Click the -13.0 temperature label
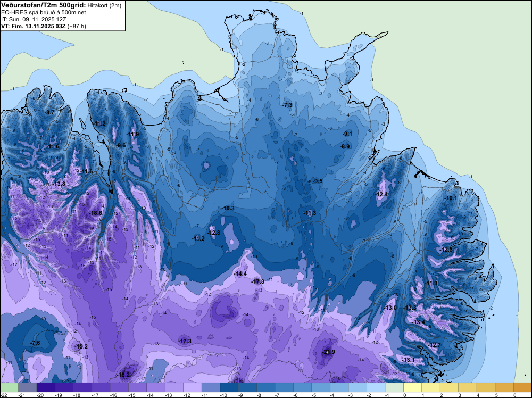This screenshot has width=532, height=398. [x=390, y=308]
